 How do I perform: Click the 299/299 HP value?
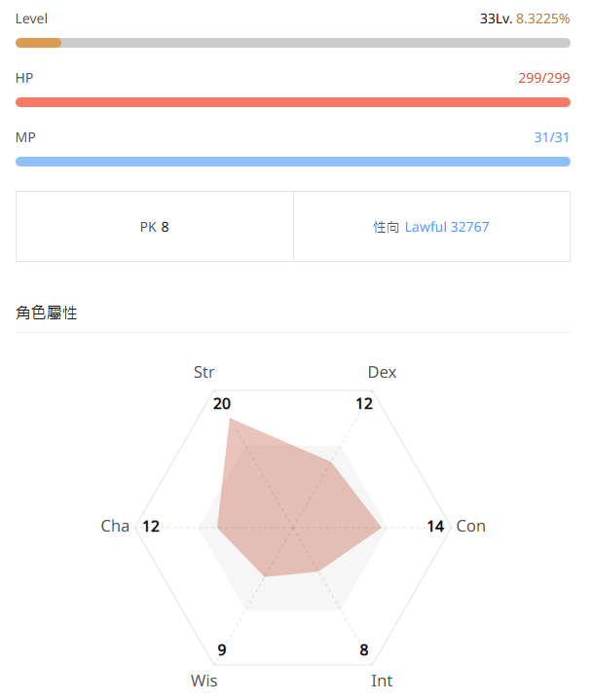544,78
